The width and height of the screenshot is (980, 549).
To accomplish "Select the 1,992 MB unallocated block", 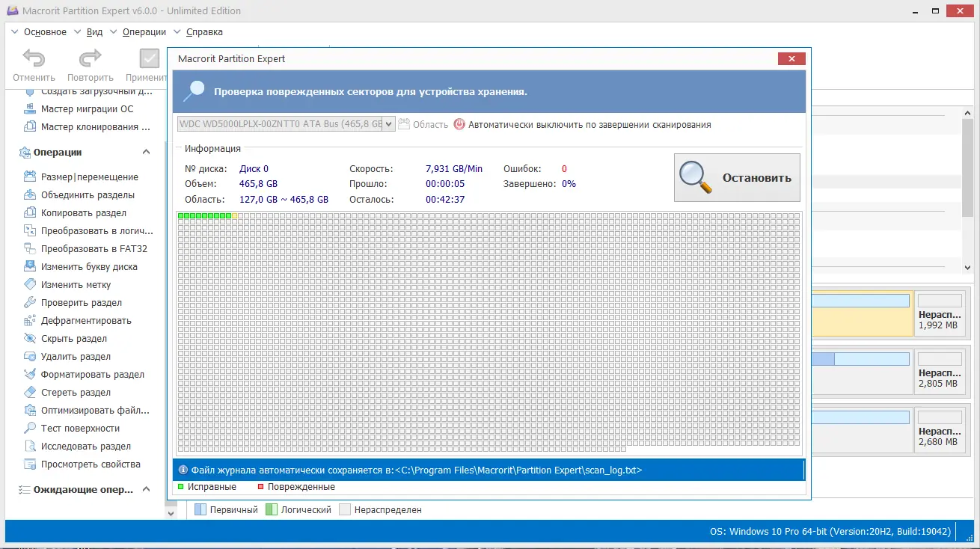I will click(x=940, y=313).
